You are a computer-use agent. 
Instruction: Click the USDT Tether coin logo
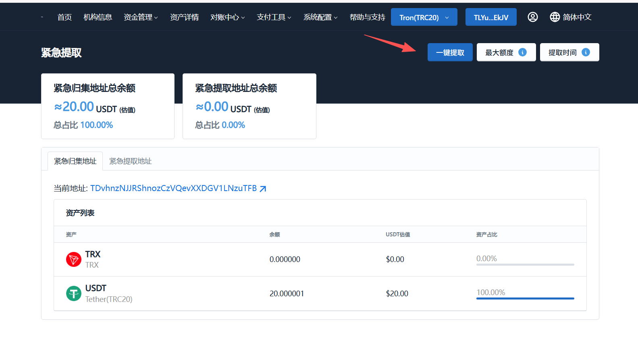(74, 293)
